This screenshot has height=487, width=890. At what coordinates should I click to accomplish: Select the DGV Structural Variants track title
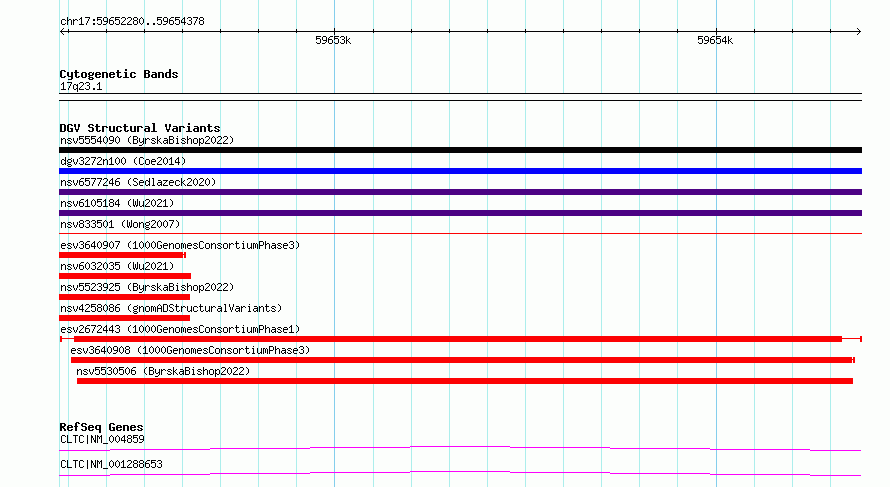[x=140, y=128]
